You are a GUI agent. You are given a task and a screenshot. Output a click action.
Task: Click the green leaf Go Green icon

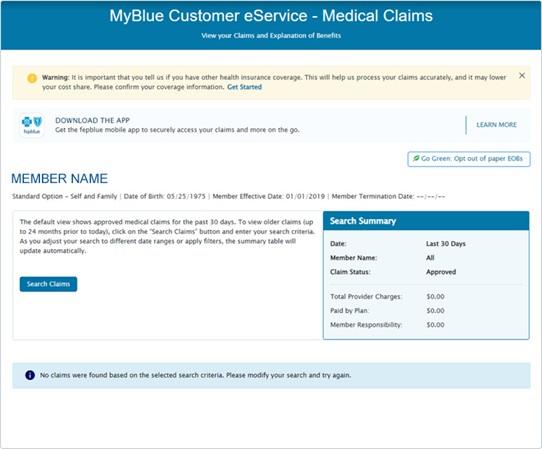pos(416,158)
